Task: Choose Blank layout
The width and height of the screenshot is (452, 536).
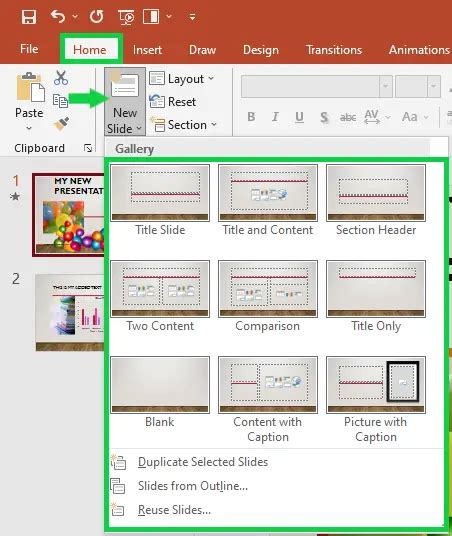Action: pyautogui.click(x=160, y=392)
